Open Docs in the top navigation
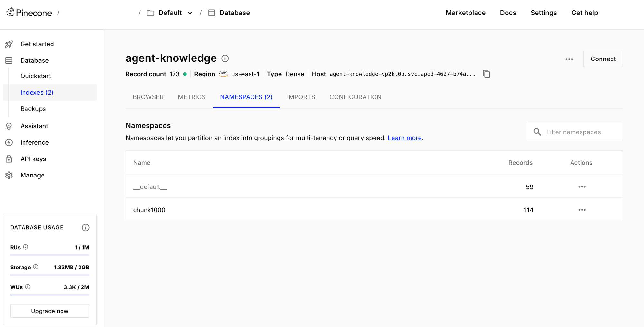 pos(508,13)
